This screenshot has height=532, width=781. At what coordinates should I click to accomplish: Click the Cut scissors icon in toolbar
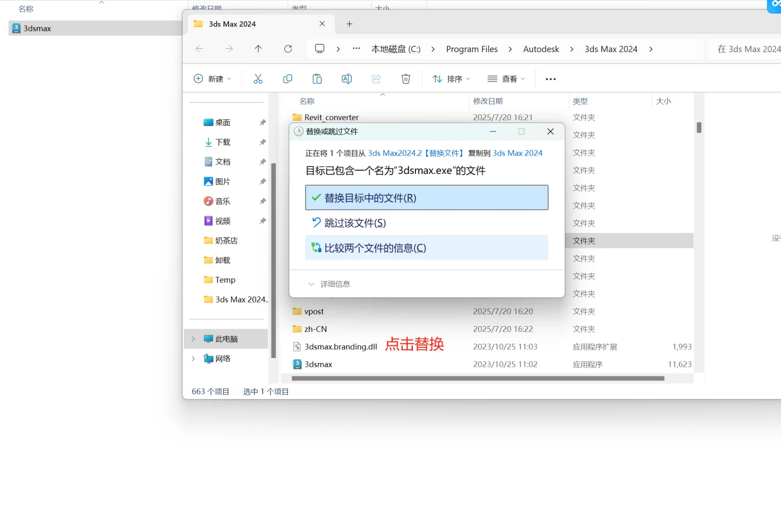pos(258,79)
